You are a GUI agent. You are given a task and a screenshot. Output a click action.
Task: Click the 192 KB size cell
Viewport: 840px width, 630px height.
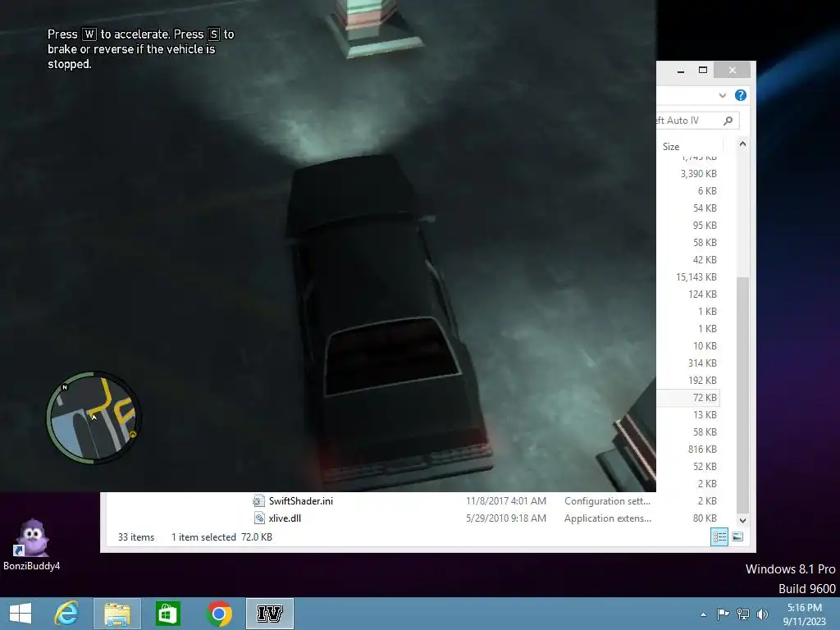coord(702,381)
